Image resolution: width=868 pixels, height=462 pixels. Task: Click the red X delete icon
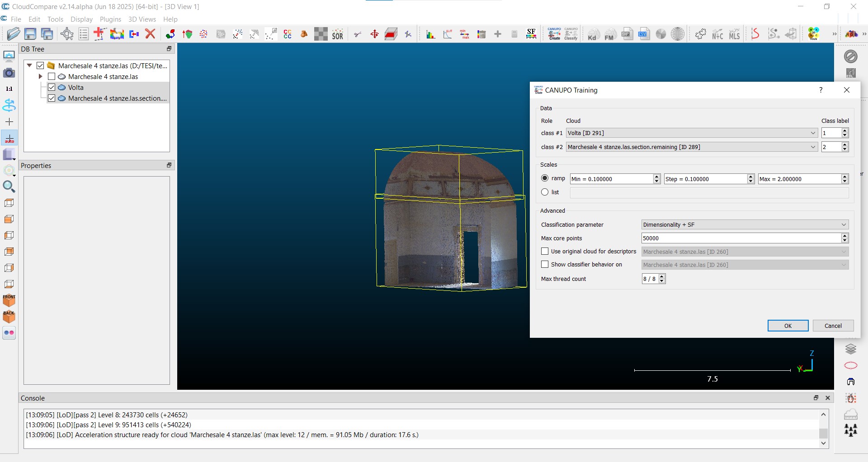click(151, 34)
